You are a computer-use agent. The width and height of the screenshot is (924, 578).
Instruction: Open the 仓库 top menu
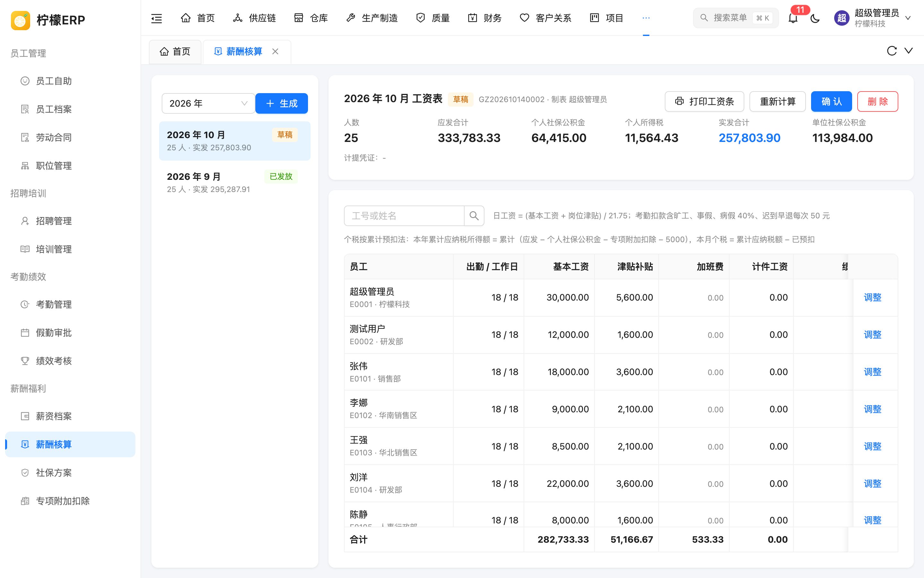[x=311, y=18]
